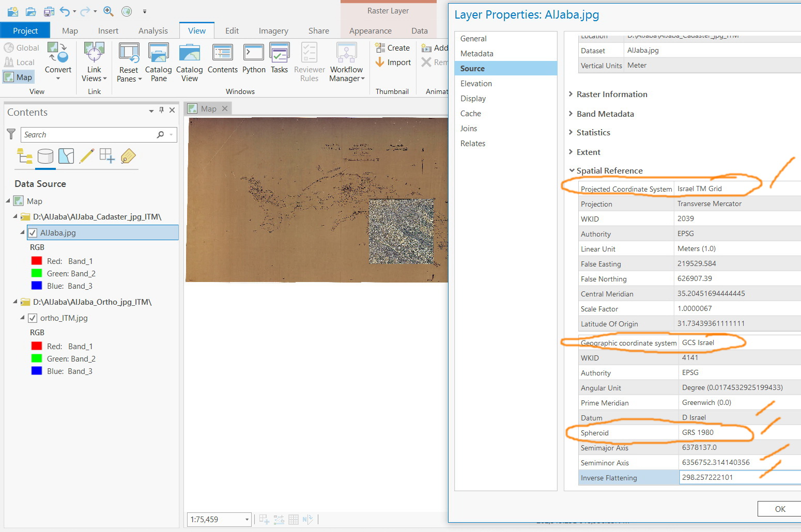801x532 pixels.
Task: Select Elevation in Layer Properties sidebar
Action: click(476, 84)
